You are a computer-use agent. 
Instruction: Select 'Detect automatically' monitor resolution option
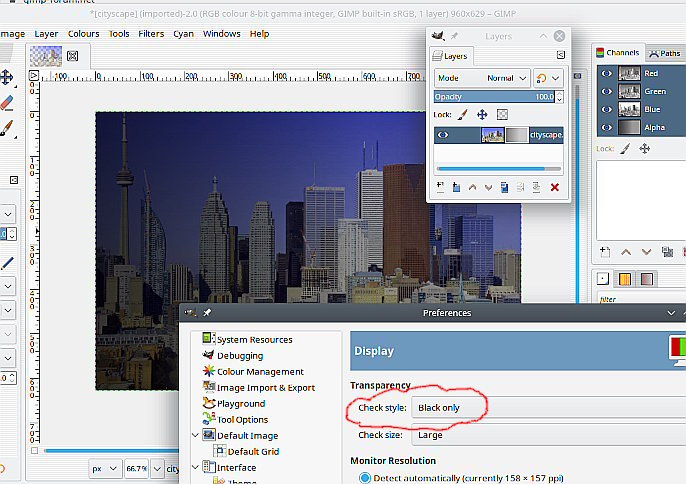click(364, 477)
